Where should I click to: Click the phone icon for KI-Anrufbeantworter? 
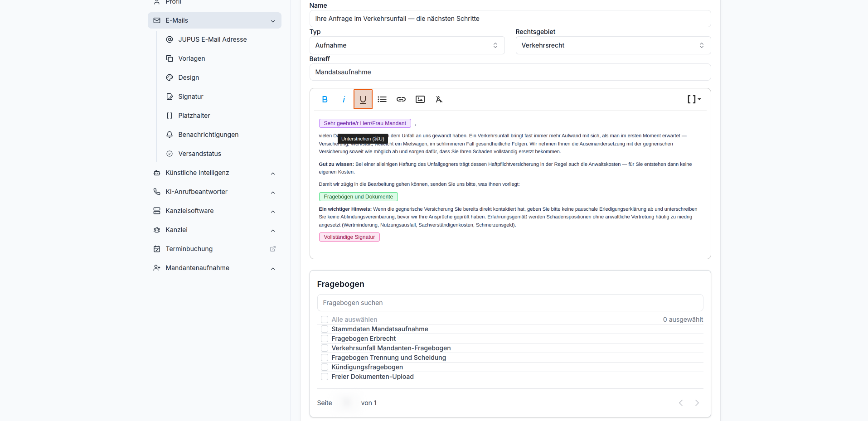[x=157, y=192]
